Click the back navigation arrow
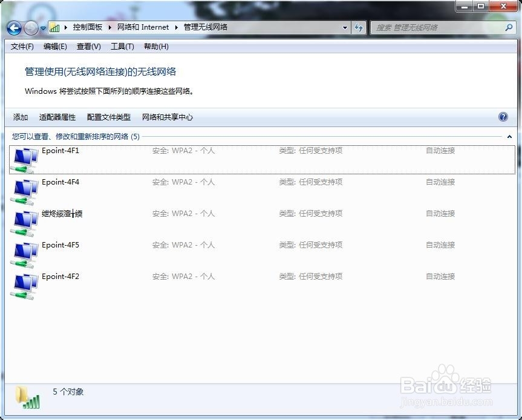Viewport: 522px width, 420px height. click(x=13, y=27)
